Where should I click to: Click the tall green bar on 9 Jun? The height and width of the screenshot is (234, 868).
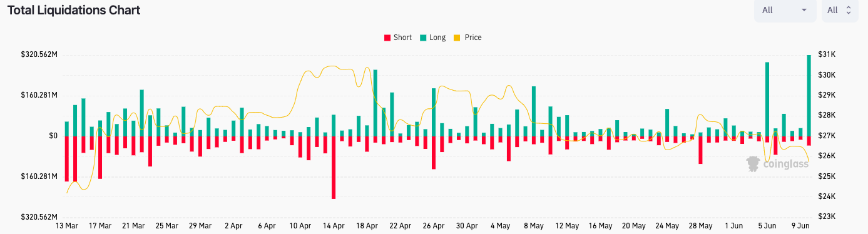[x=809, y=95]
